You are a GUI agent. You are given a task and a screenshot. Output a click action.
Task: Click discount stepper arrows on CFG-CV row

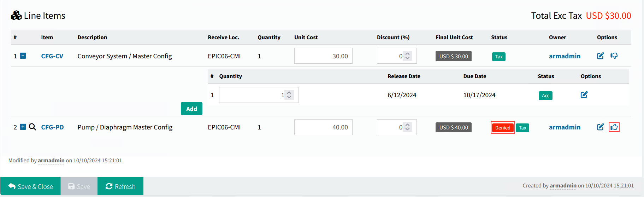coord(407,56)
